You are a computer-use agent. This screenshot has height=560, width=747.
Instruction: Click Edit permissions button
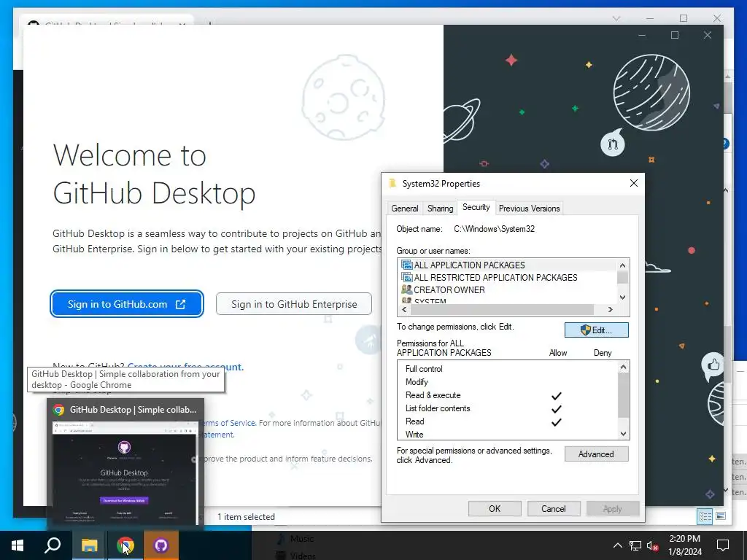pyautogui.click(x=597, y=330)
